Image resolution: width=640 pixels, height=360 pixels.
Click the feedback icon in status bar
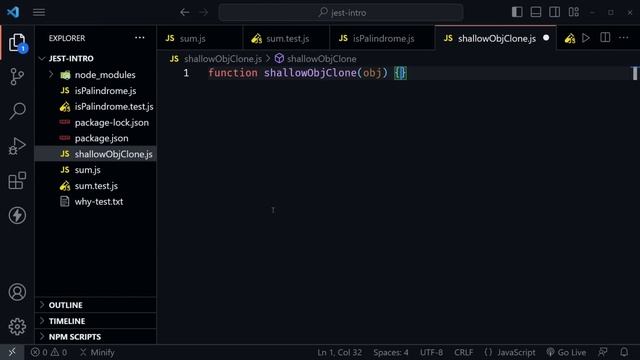(x=603, y=352)
